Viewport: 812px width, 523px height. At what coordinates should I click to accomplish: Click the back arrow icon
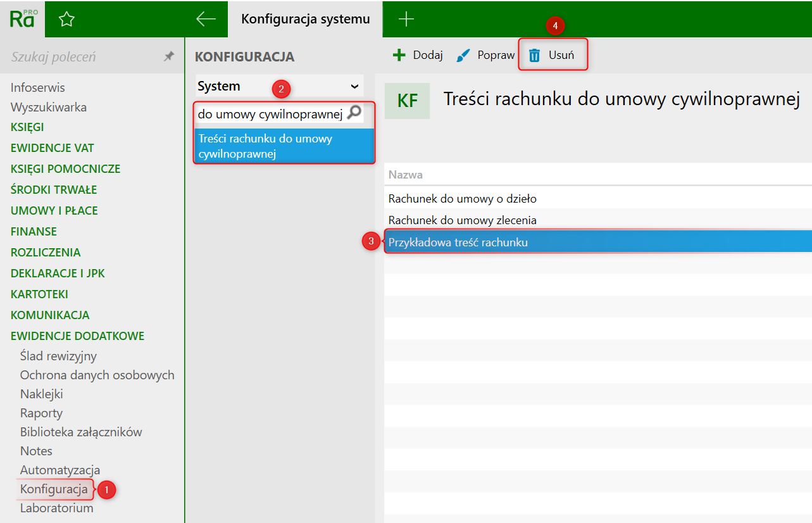206,19
